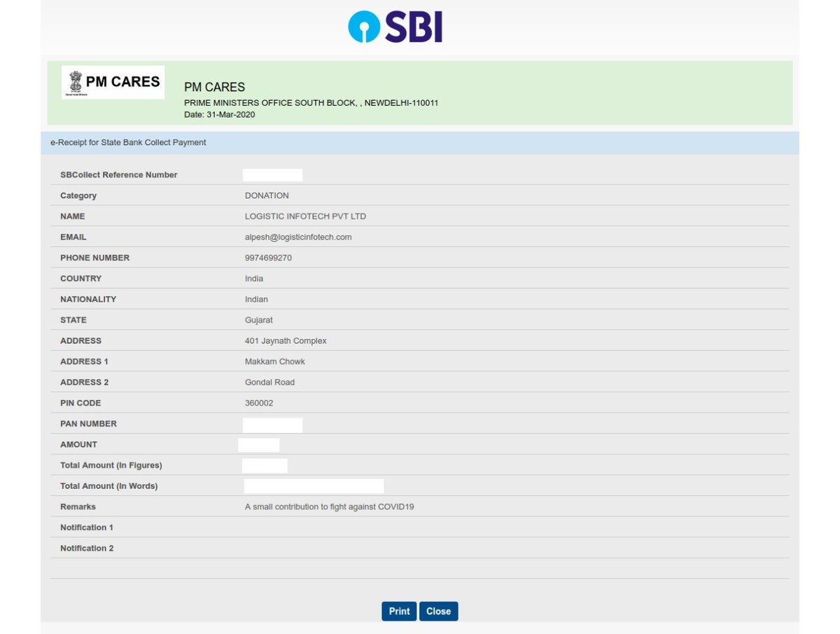
Task: Click the SBCollect Reference Number label
Action: point(119,174)
